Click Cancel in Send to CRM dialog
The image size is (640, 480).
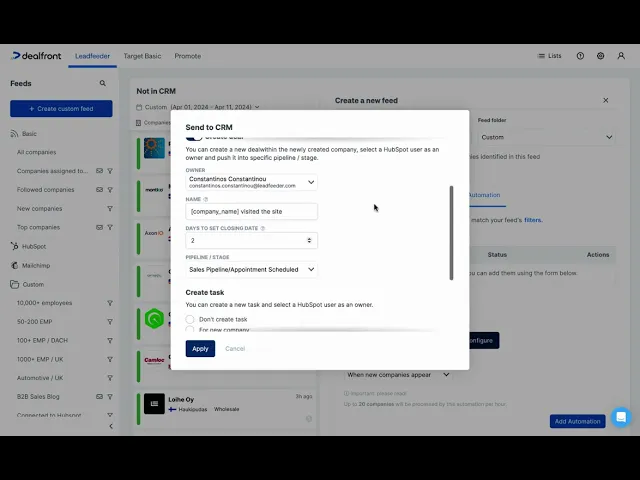(x=235, y=349)
